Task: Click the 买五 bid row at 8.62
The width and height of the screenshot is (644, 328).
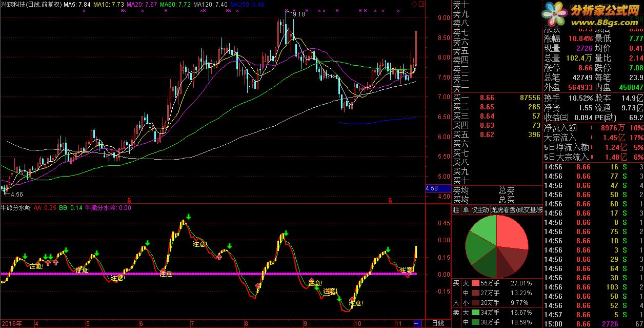Action: [496, 134]
